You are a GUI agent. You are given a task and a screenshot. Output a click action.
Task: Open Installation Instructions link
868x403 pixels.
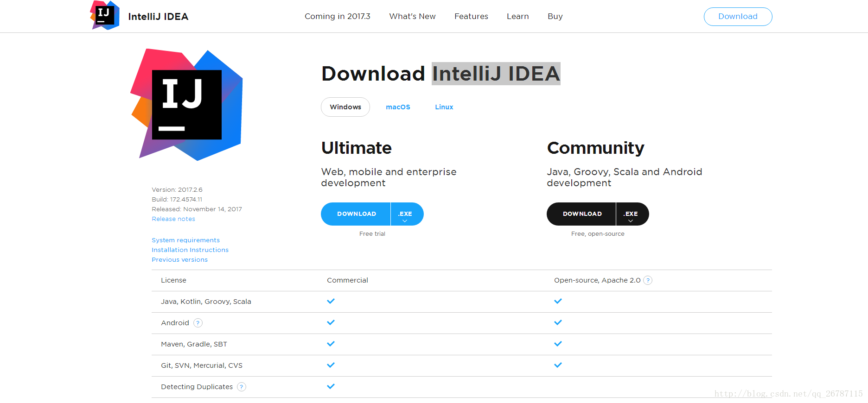coord(190,250)
